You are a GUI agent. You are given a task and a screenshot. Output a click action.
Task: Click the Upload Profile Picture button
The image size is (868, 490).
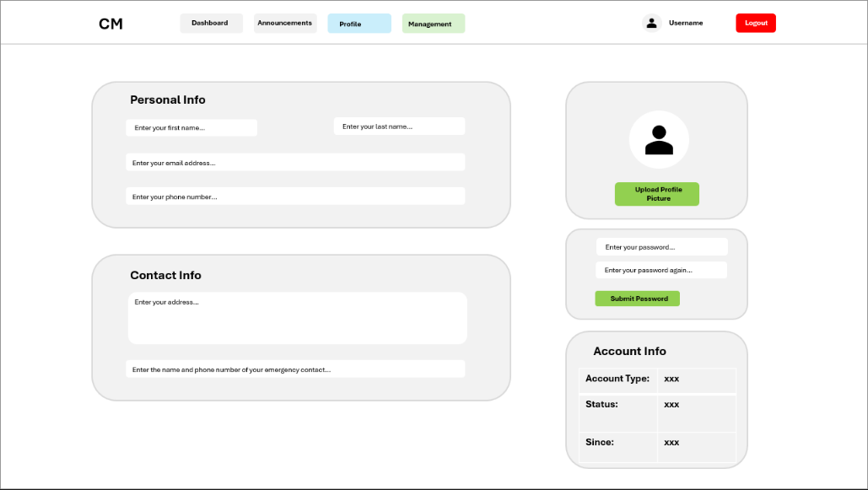[656, 194]
